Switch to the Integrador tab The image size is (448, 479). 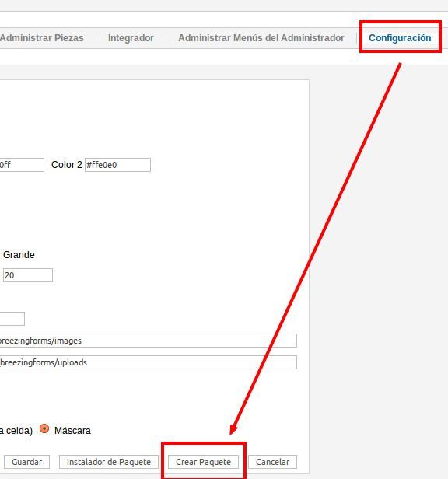pos(131,38)
